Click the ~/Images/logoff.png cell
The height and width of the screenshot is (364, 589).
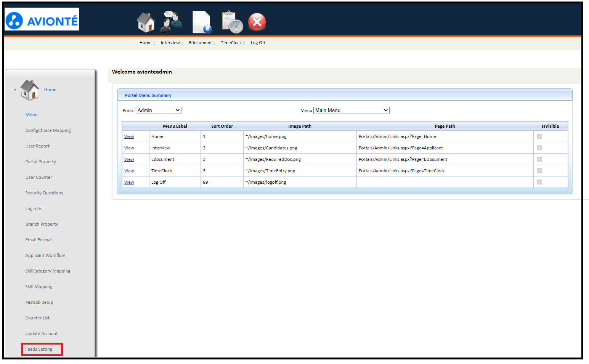coord(300,182)
